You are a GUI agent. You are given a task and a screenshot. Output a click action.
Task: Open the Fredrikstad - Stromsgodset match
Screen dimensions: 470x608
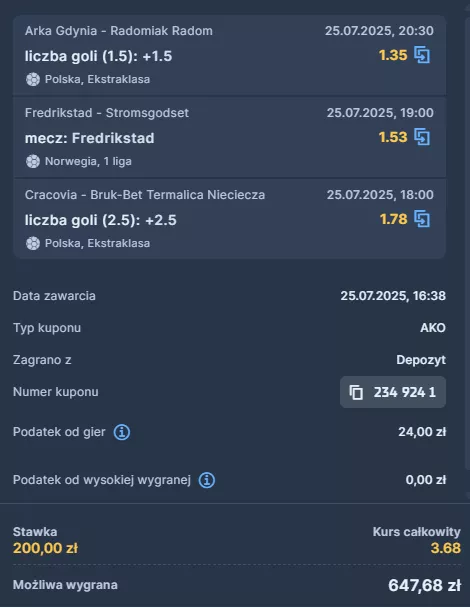[x=107, y=113]
